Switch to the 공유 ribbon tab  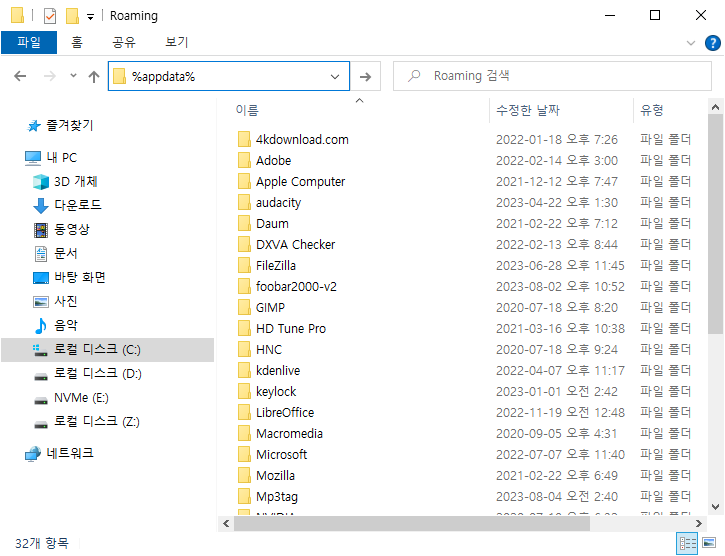point(124,43)
